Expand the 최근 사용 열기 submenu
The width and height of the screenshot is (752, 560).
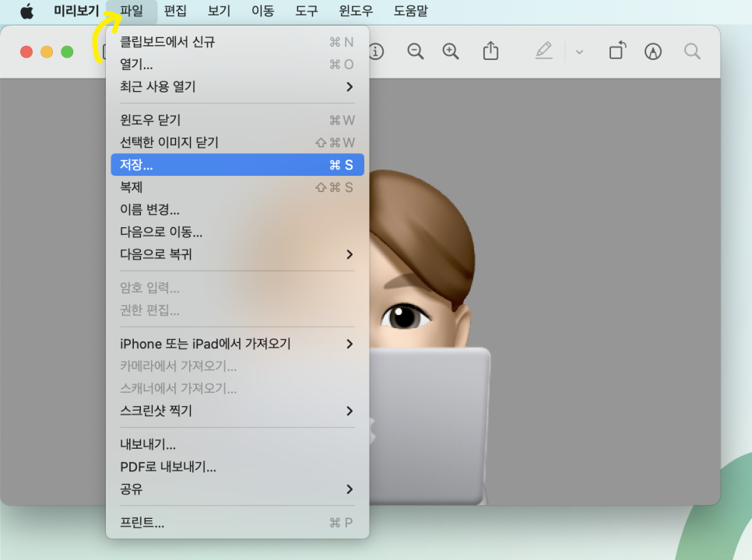pyautogui.click(x=350, y=87)
